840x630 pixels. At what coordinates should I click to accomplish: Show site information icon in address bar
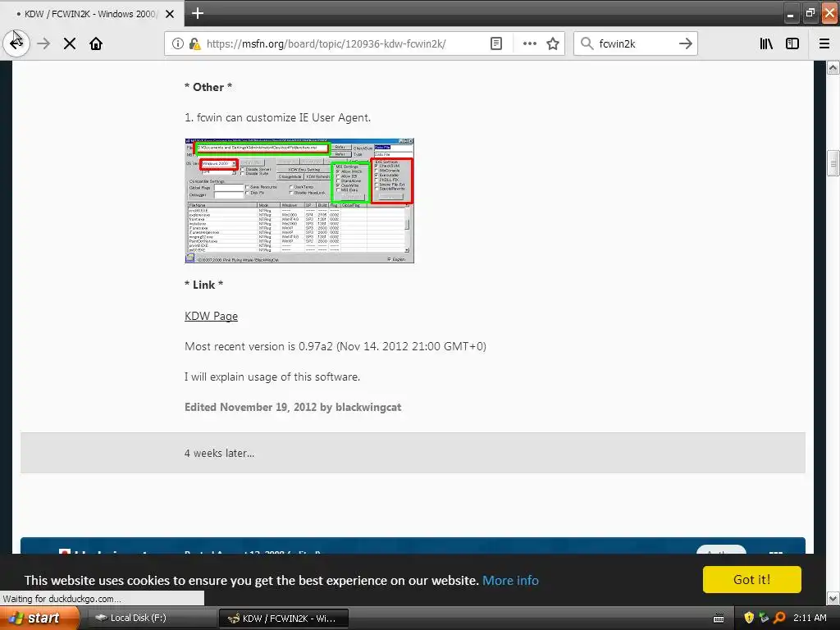tap(178, 43)
